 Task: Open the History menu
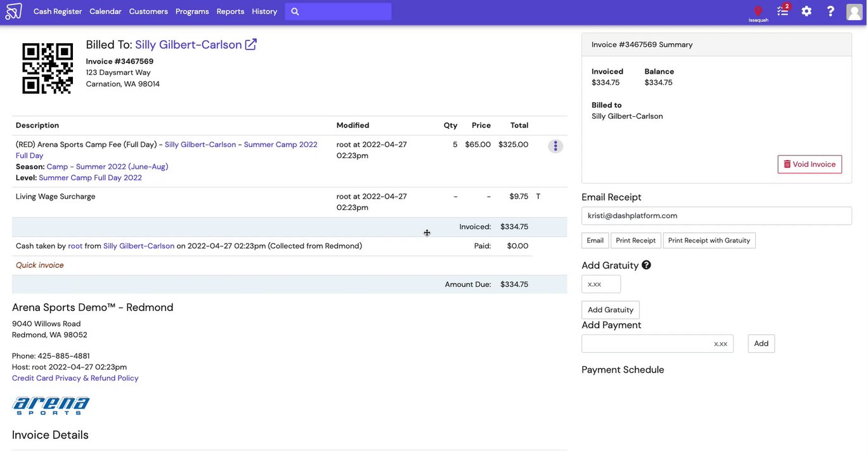pyautogui.click(x=264, y=11)
